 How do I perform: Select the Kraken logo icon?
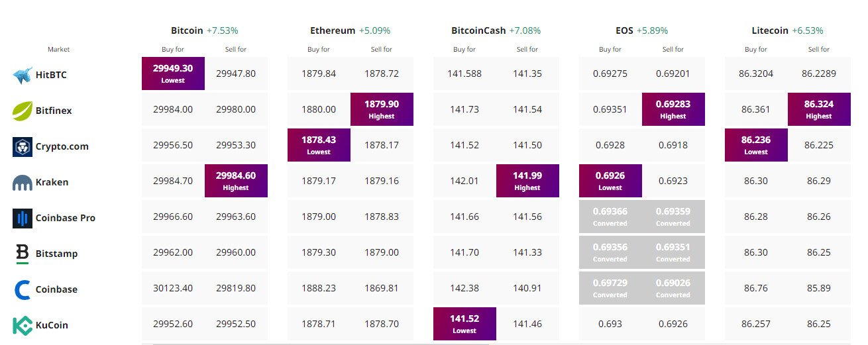point(23,182)
